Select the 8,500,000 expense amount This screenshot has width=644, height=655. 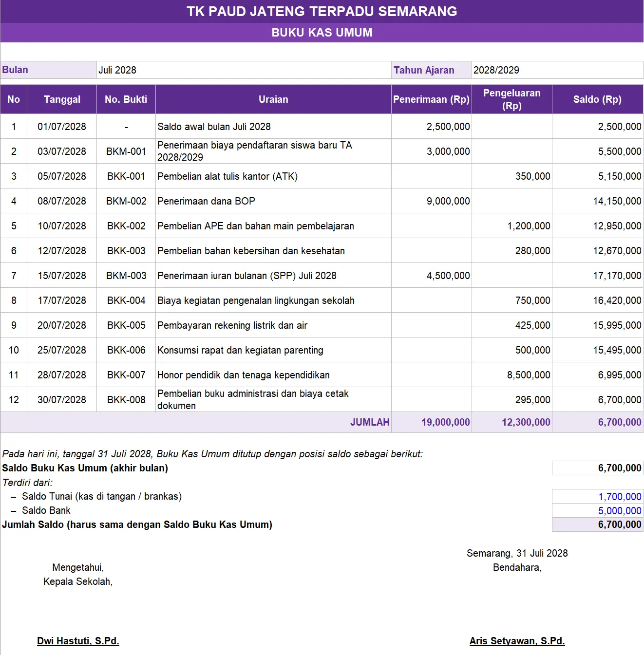[x=511, y=375]
